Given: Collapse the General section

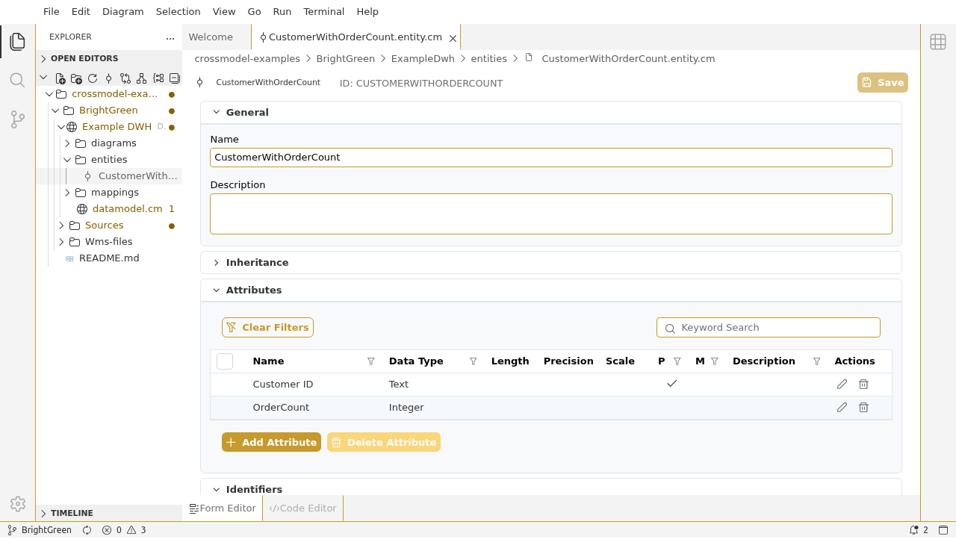Looking at the screenshot, I should tap(217, 113).
